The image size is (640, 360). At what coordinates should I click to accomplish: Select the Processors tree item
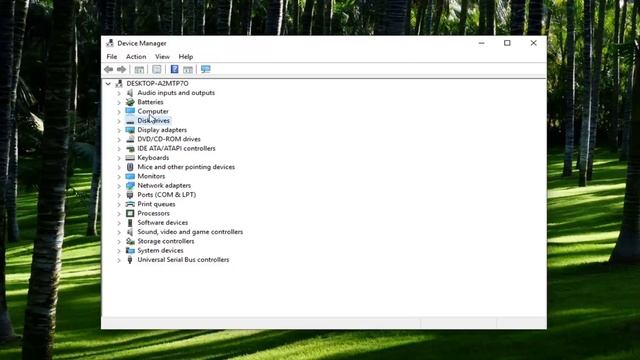click(153, 213)
